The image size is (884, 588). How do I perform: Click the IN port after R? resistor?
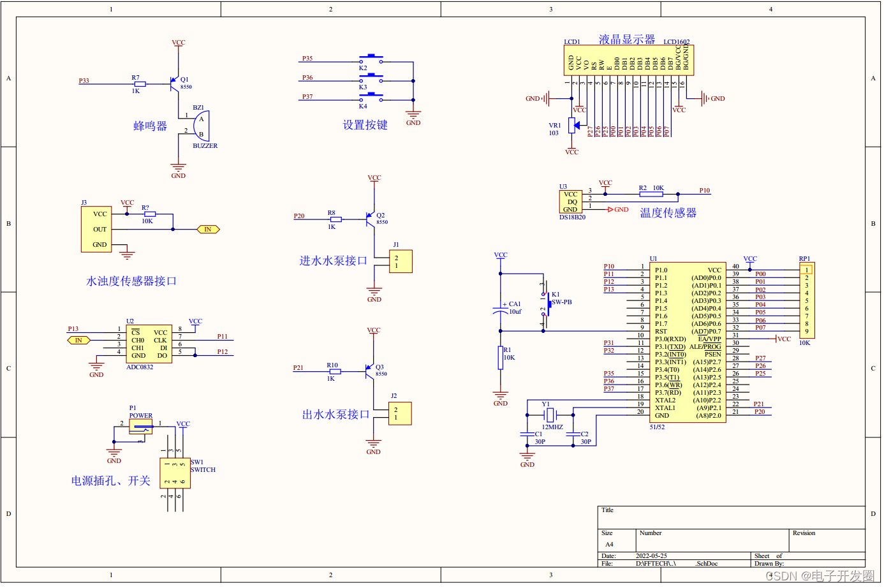coord(208,229)
